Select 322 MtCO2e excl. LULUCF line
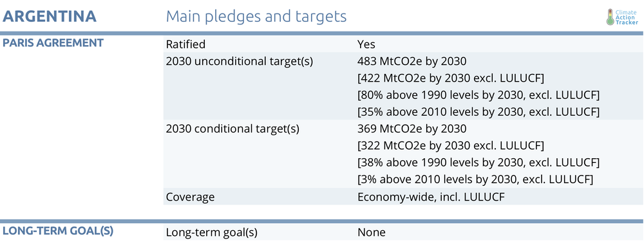This screenshot has width=644, height=245. tap(451, 146)
